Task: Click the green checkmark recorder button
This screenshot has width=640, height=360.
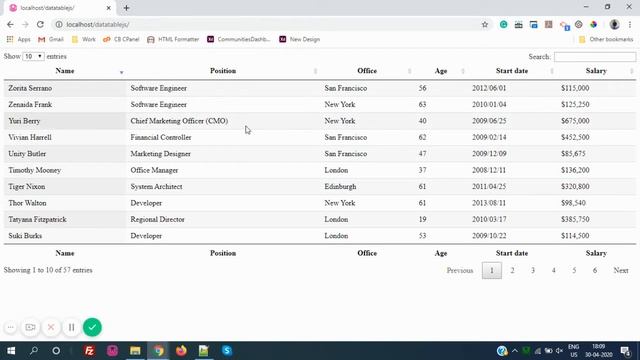Action: 92,327
